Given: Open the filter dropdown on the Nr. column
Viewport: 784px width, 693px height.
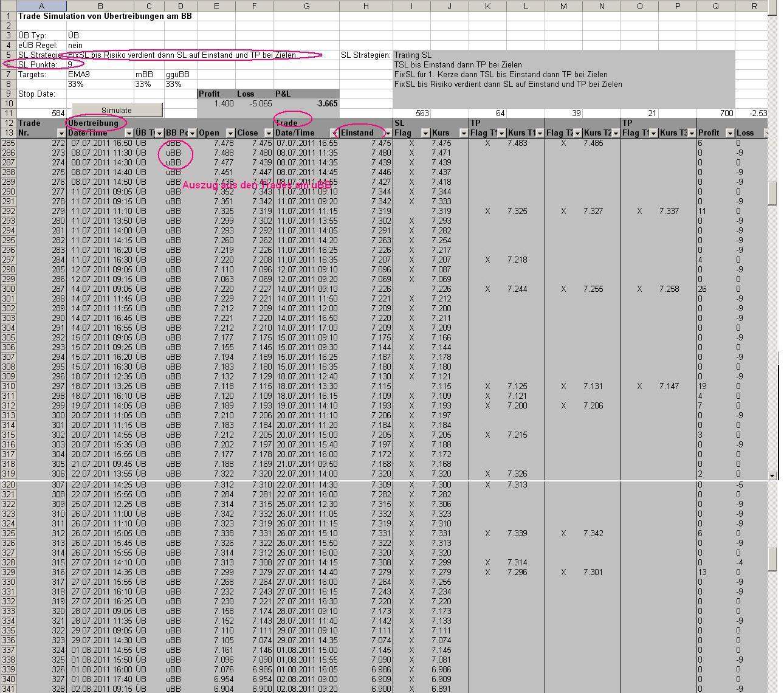Looking at the screenshot, I should [63, 133].
